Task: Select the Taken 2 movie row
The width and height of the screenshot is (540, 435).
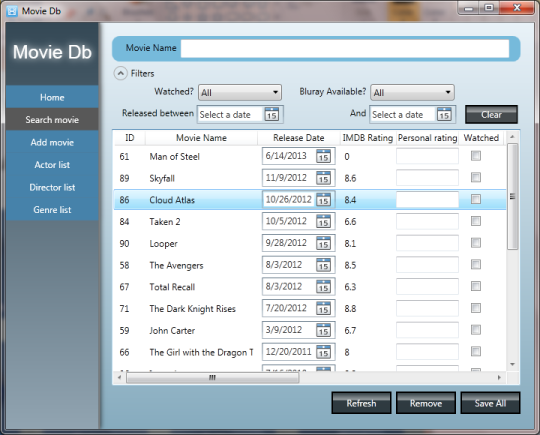Action: point(310,221)
